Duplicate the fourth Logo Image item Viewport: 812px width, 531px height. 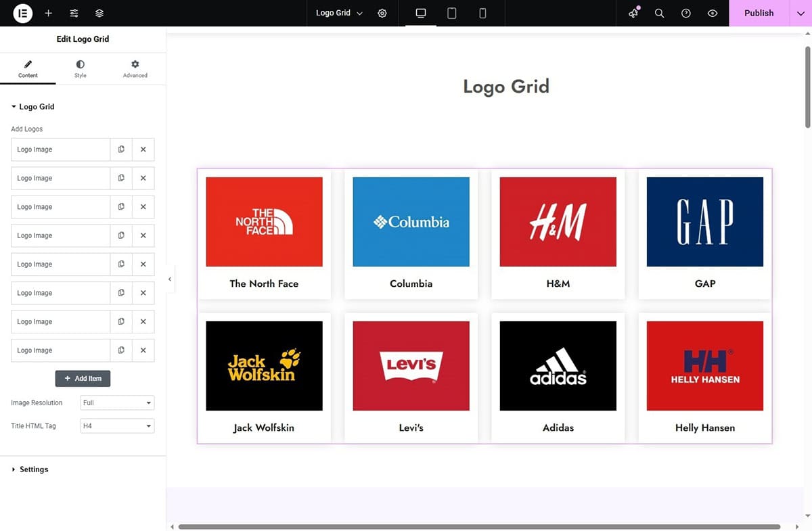(x=121, y=235)
